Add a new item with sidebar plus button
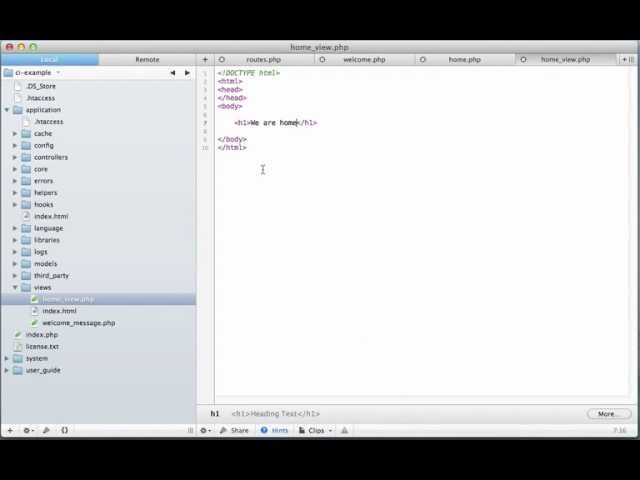Viewport: 640px width, 480px height. pos(10,430)
